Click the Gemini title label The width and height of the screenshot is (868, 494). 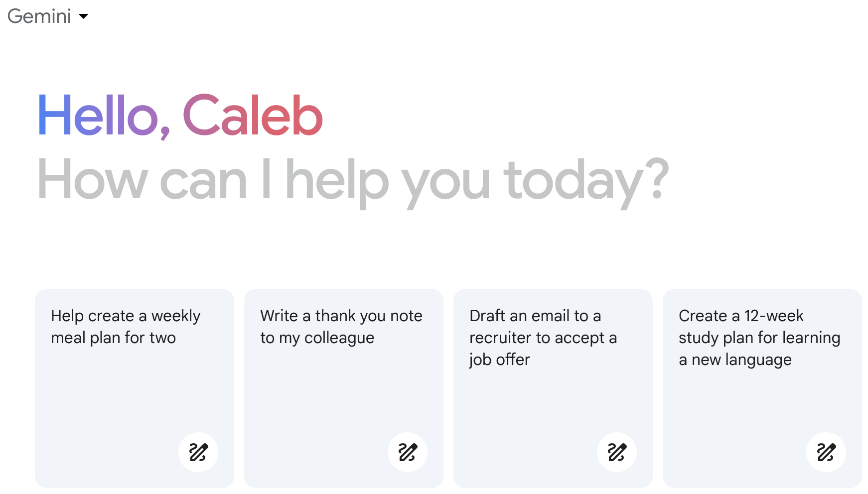(x=39, y=16)
